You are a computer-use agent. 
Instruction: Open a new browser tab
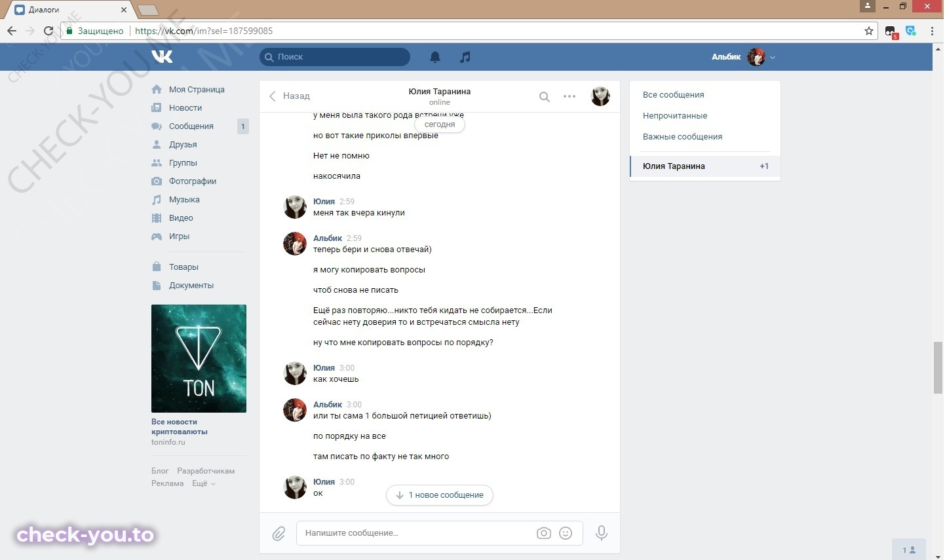(x=148, y=10)
